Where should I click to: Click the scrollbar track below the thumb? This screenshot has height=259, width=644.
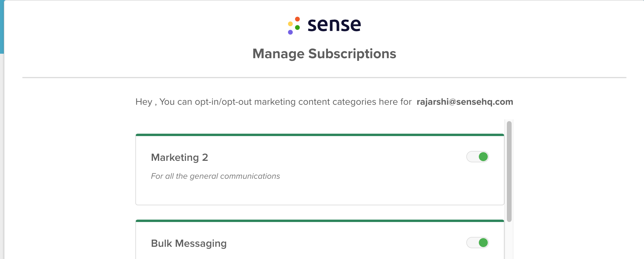pos(509,240)
